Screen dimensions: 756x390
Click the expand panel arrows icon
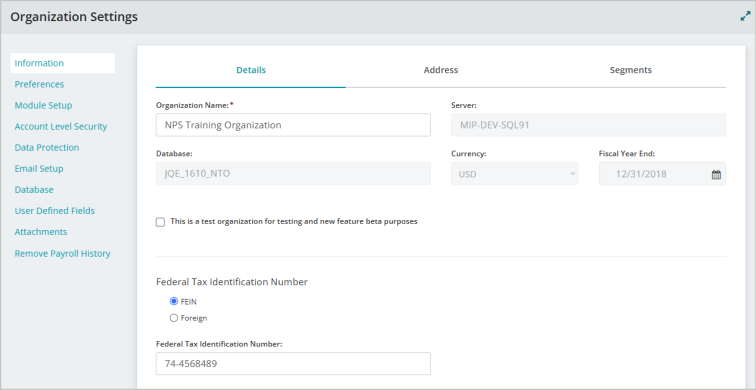pyautogui.click(x=745, y=16)
